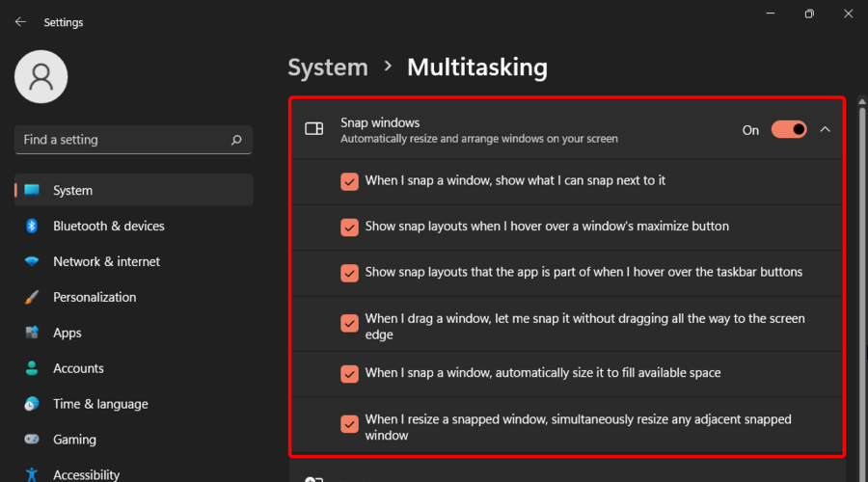Click the Gaming controller icon
Viewport: 868px width, 482px height.
(32, 440)
